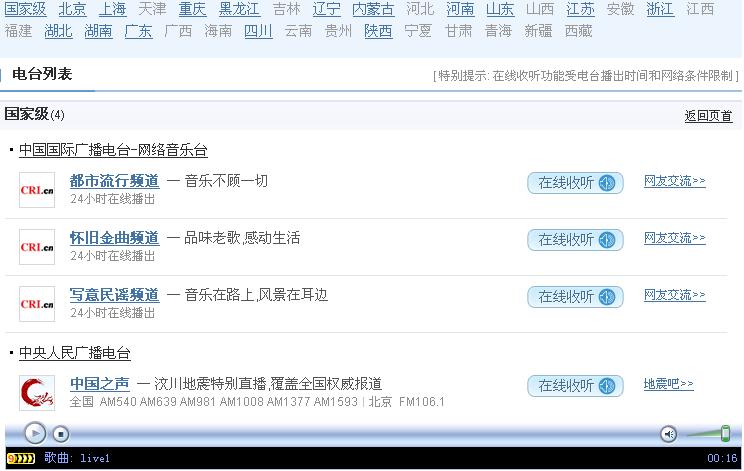Viewport: 744px width, 471px height.
Task: Select the 湖南 region link
Action: click(98, 31)
